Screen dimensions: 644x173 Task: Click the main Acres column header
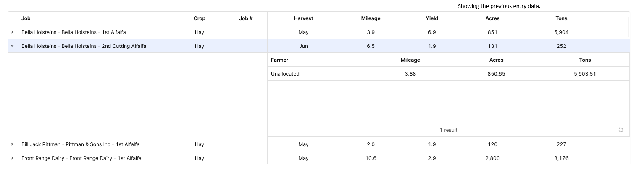point(492,18)
